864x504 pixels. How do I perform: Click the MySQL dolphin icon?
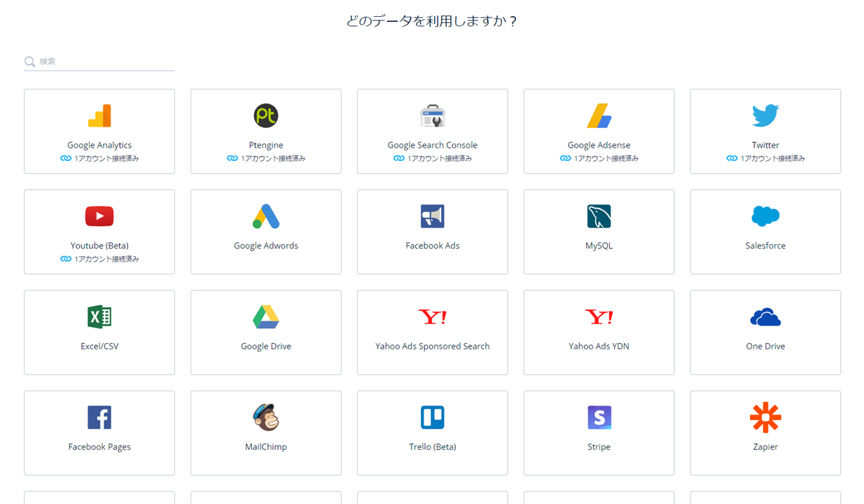click(599, 216)
